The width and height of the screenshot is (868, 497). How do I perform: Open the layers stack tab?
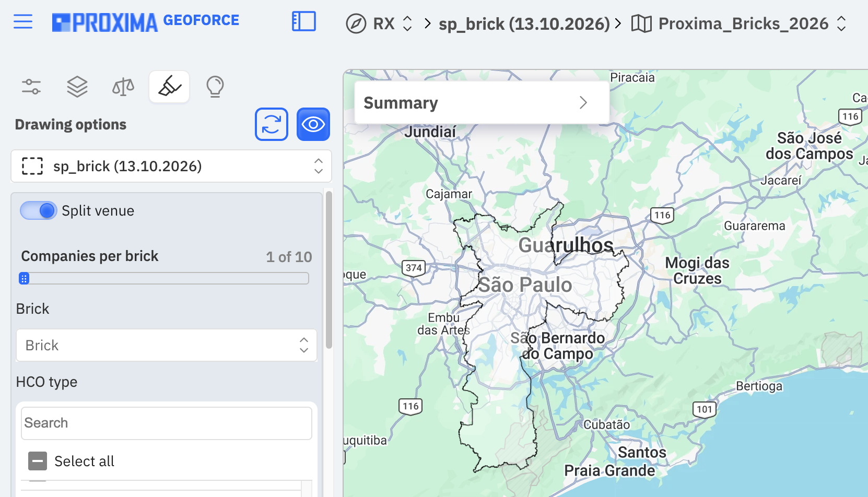pos(77,87)
